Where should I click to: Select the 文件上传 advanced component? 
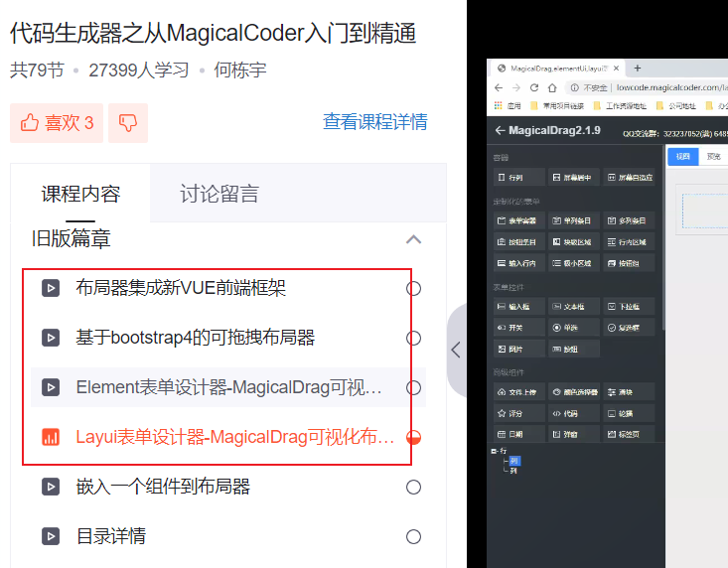tap(519, 392)
